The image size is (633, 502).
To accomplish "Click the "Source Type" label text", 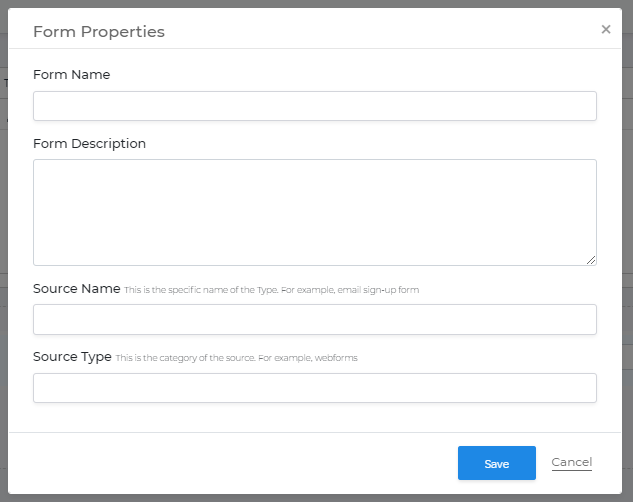I will coord(72,357).
